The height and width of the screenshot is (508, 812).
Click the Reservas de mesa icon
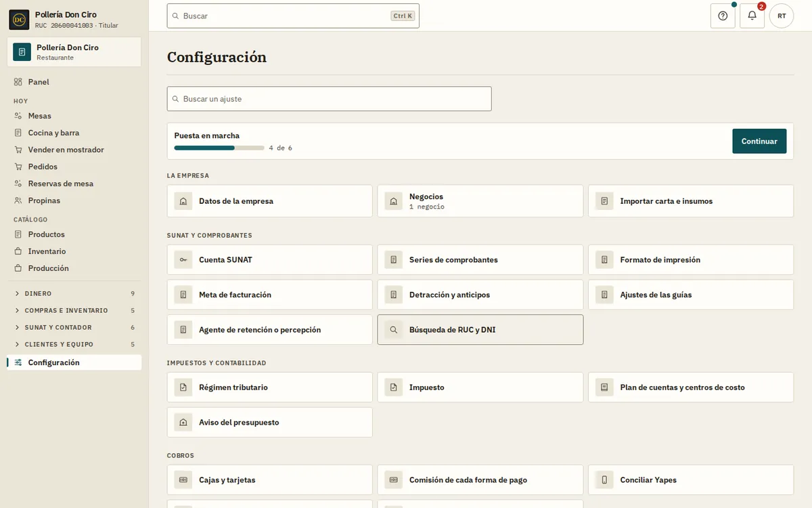point(18,184)
